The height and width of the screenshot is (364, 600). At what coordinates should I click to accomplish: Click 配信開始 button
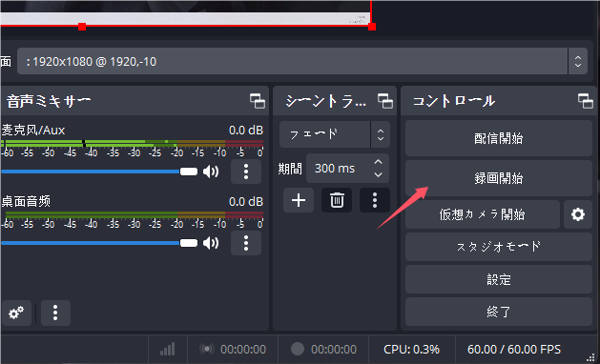(x=499, y=138)
